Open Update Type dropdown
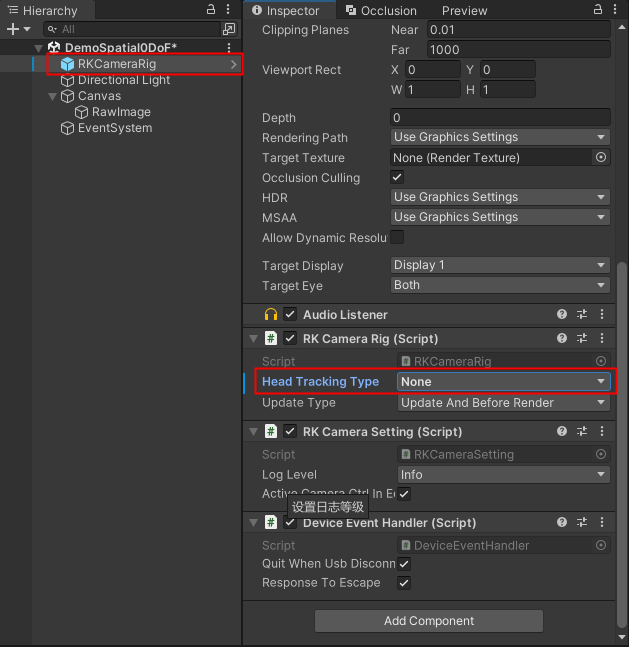The image size is (629, 647). tap(504, 403)
